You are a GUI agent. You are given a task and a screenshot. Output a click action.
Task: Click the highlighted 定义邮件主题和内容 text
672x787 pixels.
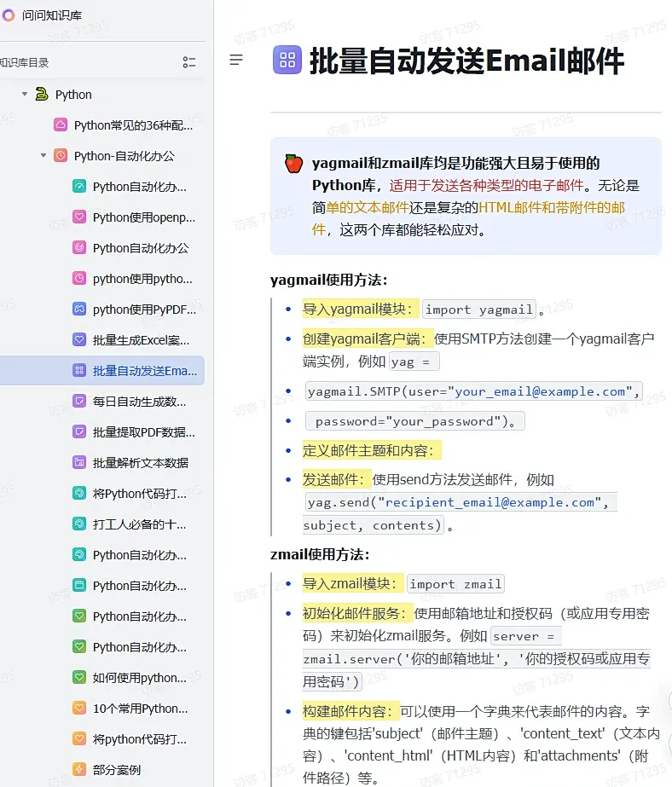click(371, 450)
